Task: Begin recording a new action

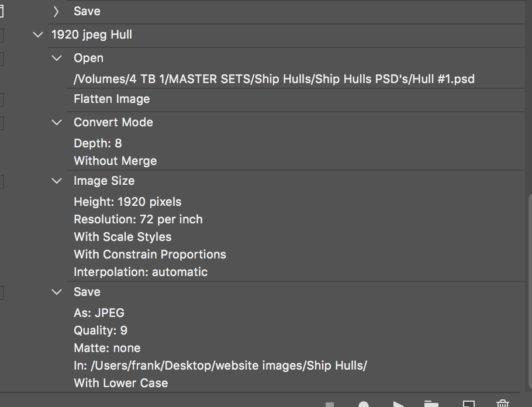Action: pos(364,404)
